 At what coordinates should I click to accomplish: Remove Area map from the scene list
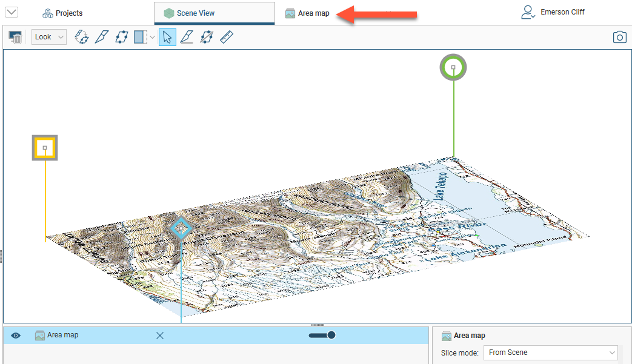click(160, 336)
